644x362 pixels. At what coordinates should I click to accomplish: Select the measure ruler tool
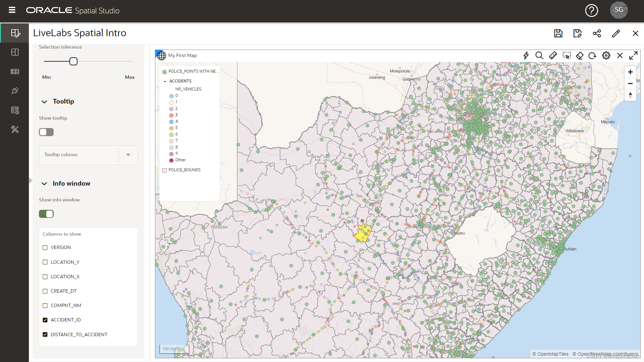point(553,55)
